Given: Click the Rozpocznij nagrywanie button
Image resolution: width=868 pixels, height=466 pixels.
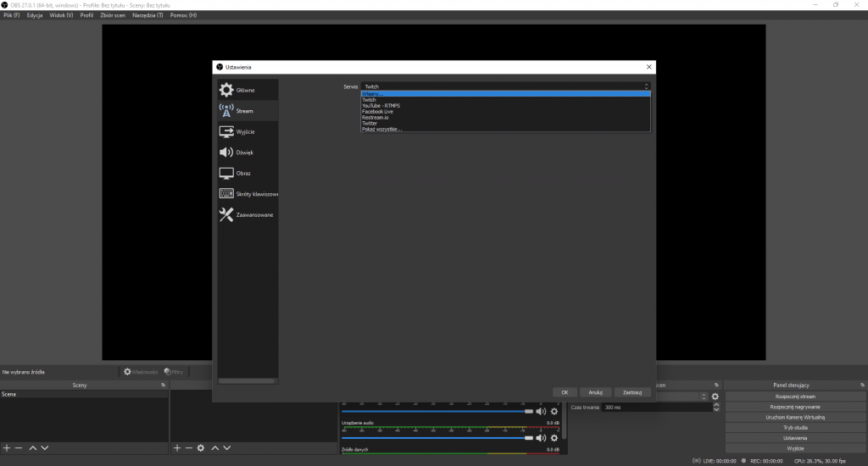Looking at the screenshot, I should point(795,407).
